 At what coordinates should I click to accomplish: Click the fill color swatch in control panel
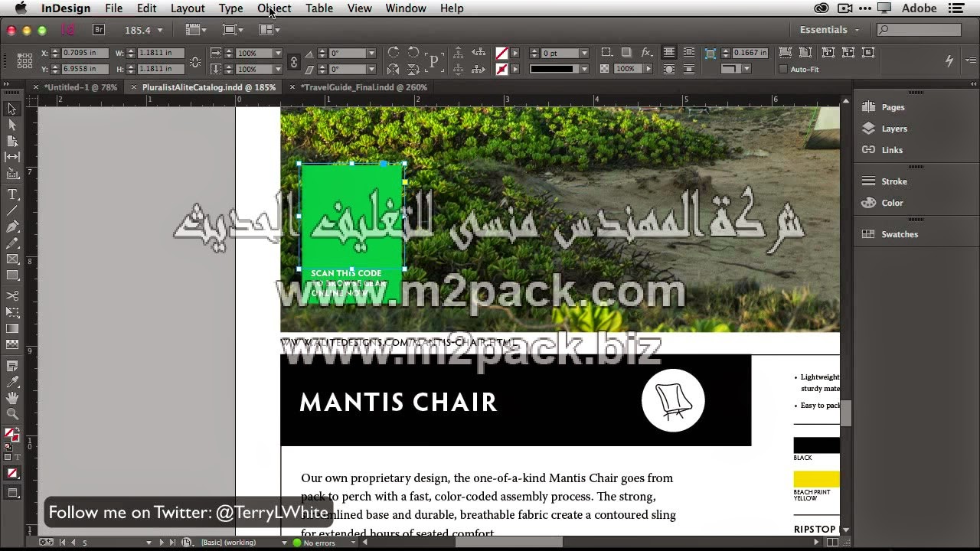(501, 54)
